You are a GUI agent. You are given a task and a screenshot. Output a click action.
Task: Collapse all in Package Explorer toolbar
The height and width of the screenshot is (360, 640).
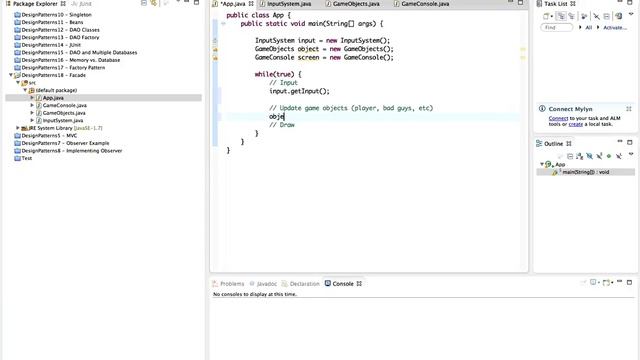(x=144, y=3)
